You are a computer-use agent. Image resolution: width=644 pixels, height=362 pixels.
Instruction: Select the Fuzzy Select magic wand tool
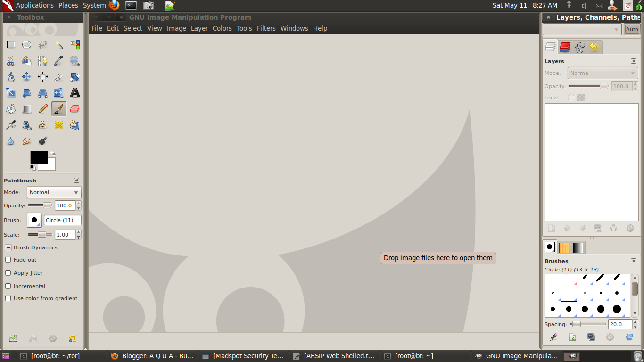click(x=59, y=45)
